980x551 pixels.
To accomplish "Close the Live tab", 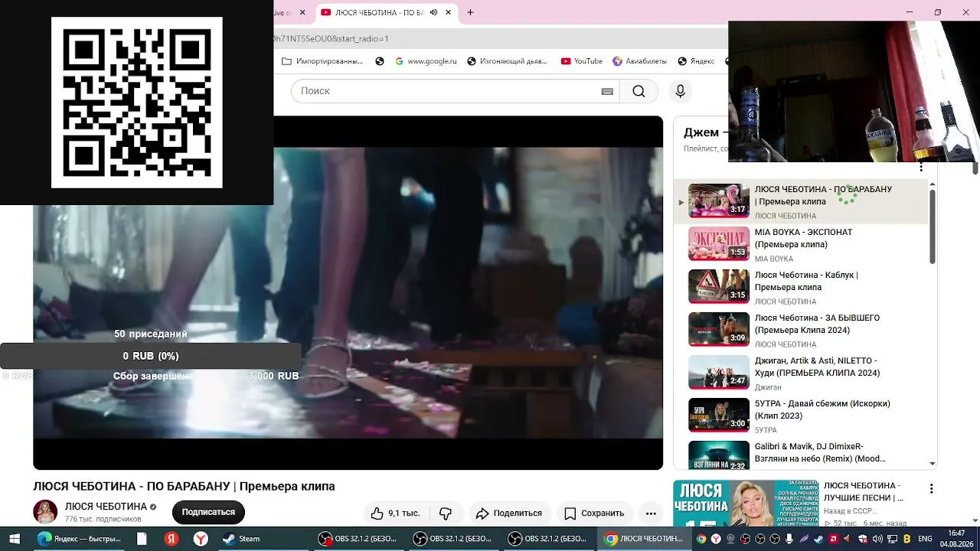I will [x=302, y=12].
